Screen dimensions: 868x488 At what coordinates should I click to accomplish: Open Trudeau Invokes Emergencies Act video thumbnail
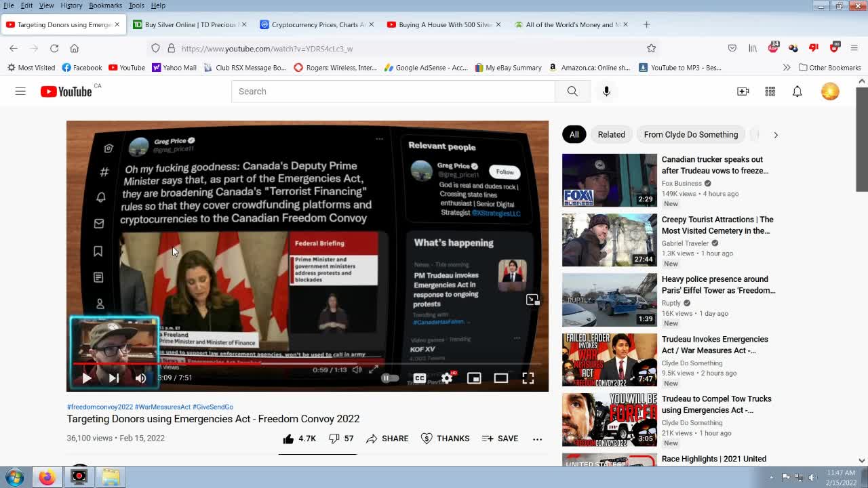(610, 360)
